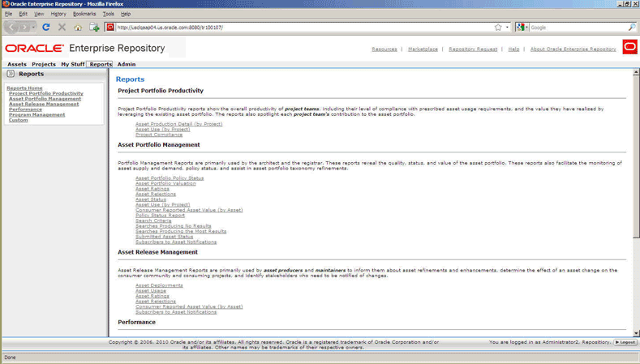The width and height of the screenshot is (640, 364).
Task: Open Asset Status report
Action: coord(151,199)
